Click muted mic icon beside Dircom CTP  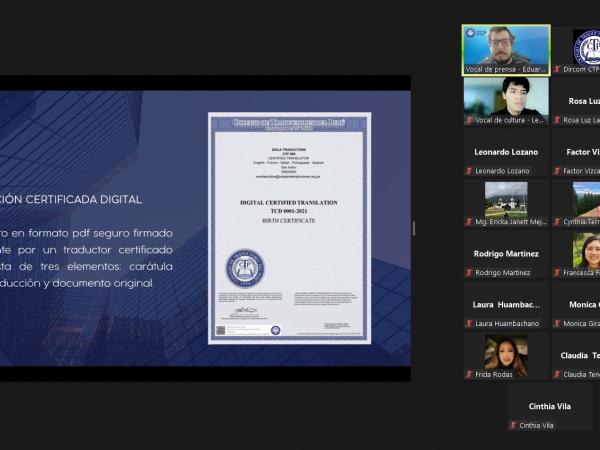tap(557, 69)
